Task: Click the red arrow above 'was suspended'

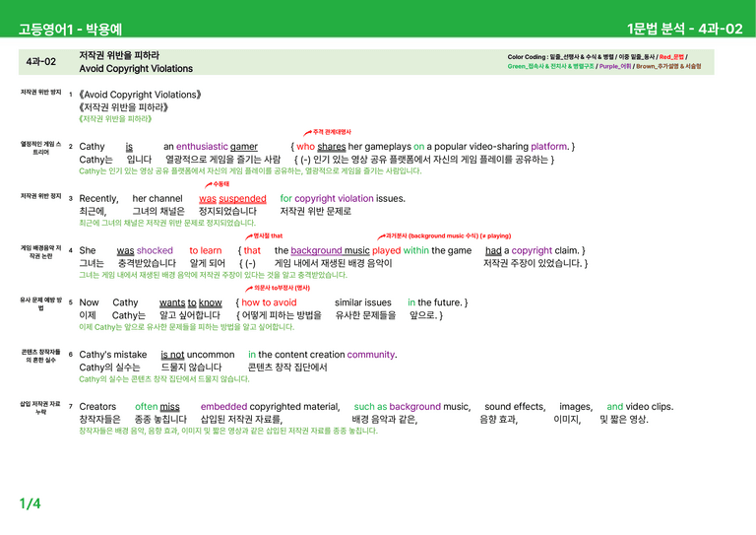Action: 209,185
